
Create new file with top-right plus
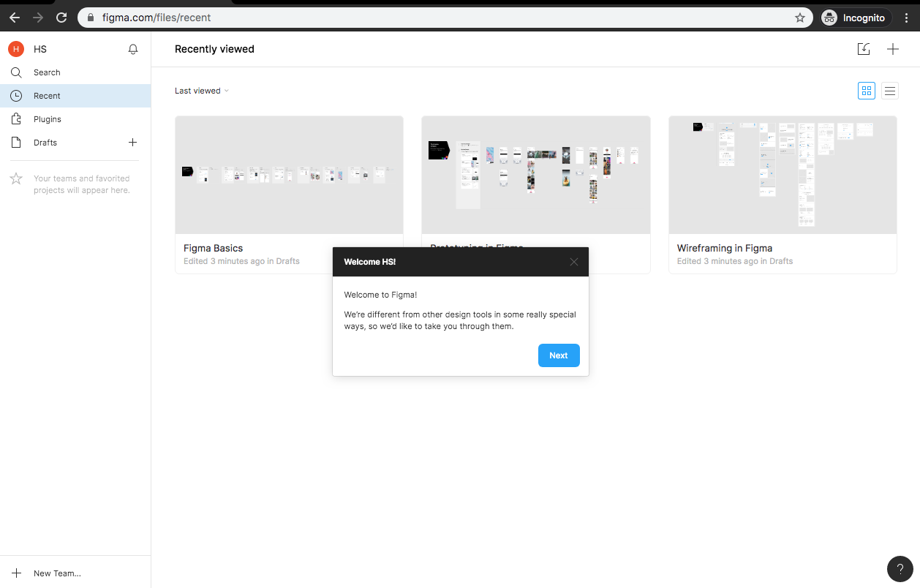coord(893,49)
